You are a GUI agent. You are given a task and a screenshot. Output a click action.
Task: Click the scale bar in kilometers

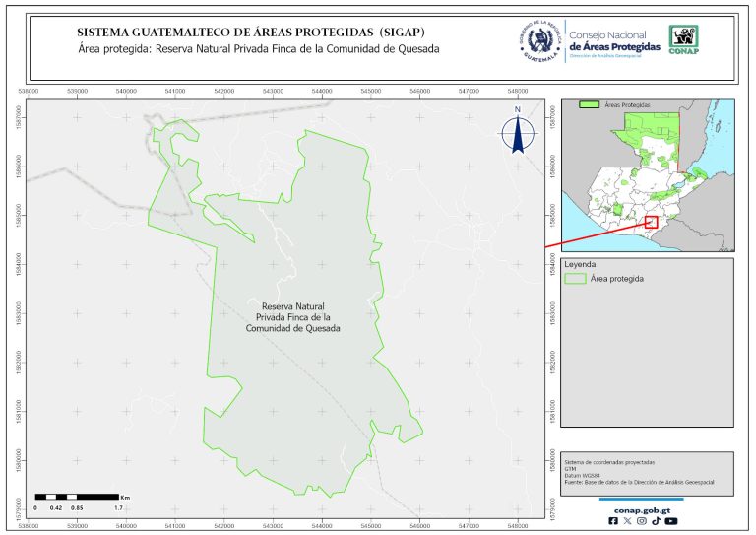(x=77, y=496)
